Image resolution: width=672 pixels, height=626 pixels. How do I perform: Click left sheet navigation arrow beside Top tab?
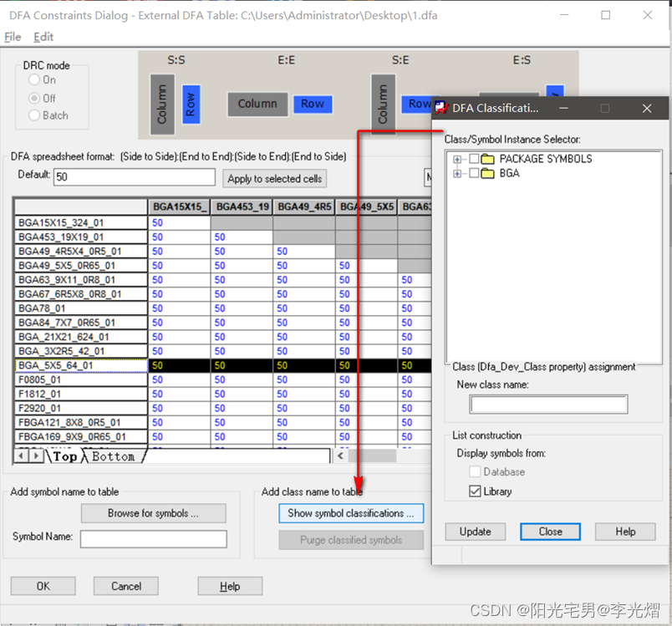point(20,456)
